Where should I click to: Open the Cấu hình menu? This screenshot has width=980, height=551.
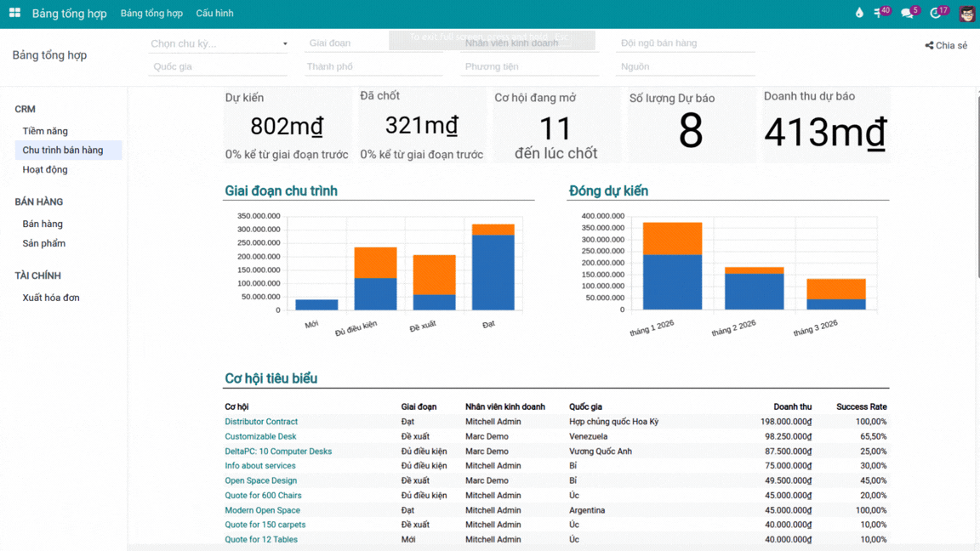[214, 14]
